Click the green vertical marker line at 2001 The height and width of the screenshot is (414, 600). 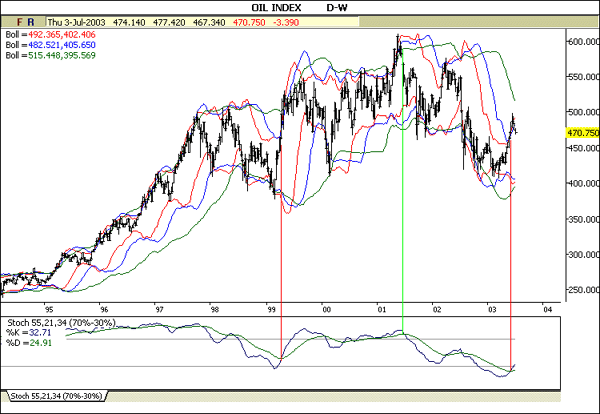coord(403,191)
